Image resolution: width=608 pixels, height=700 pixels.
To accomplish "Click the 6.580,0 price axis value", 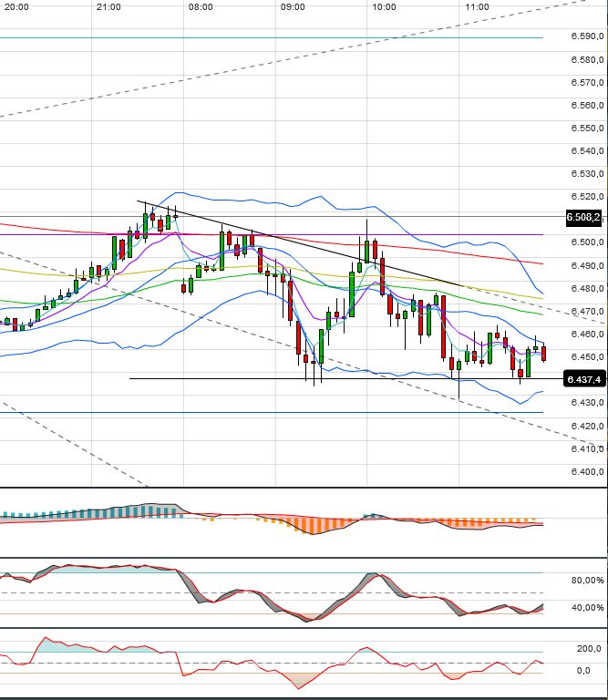I will click(587, 59).
